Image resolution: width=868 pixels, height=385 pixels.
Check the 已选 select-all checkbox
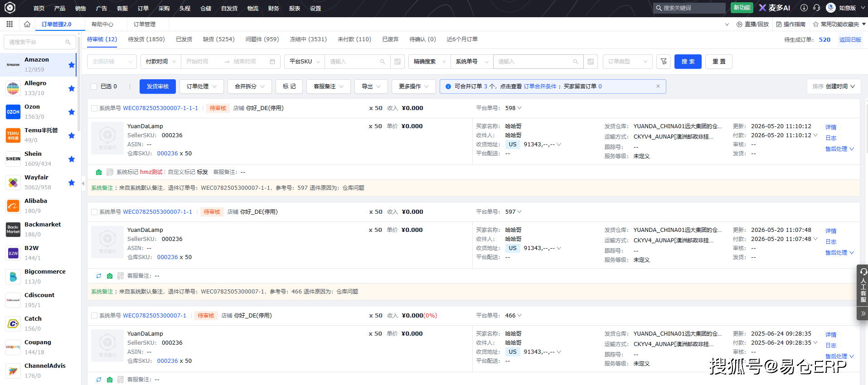point(94,87)
